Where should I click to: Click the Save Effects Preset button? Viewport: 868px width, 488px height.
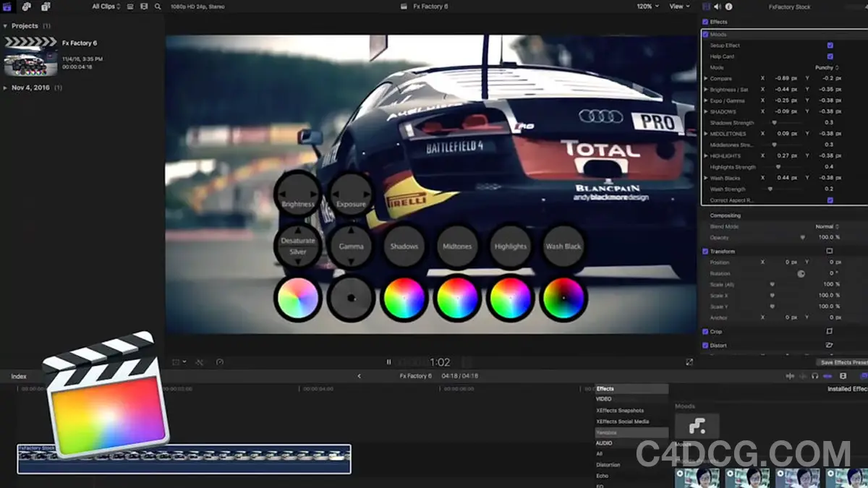point(843,362)
